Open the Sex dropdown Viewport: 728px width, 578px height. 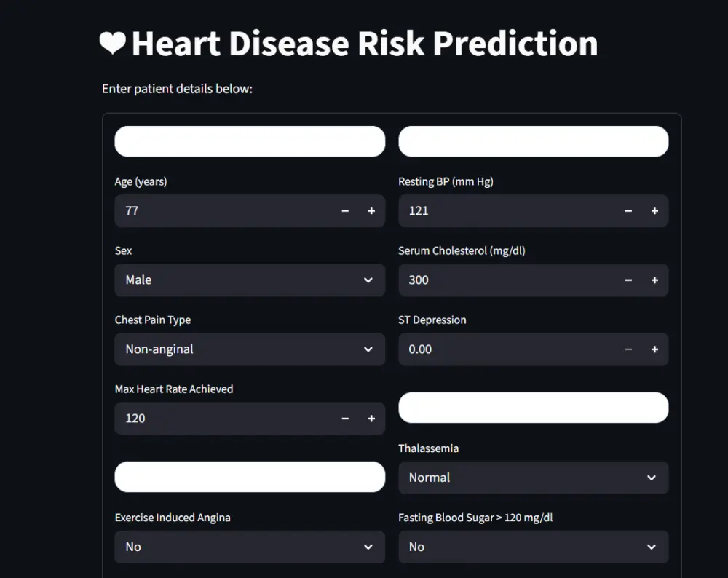click(x=250, y=280)
